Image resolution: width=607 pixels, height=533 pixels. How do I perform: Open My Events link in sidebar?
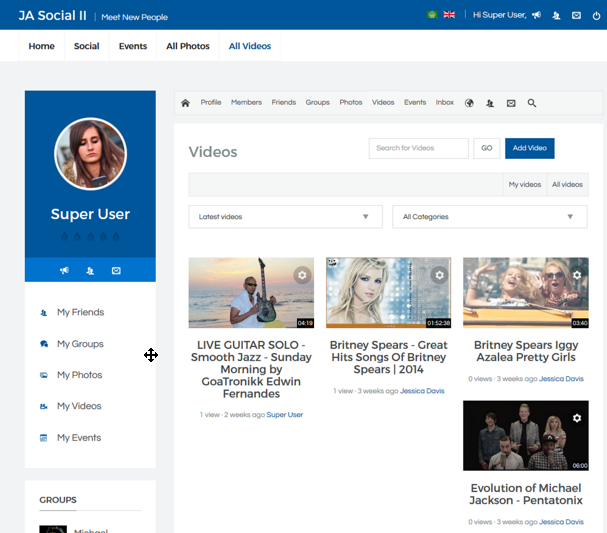79,438
